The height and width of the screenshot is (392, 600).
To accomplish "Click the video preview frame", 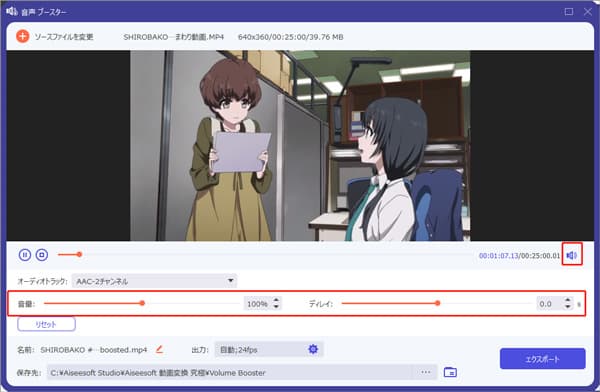I will coord(300,145).
